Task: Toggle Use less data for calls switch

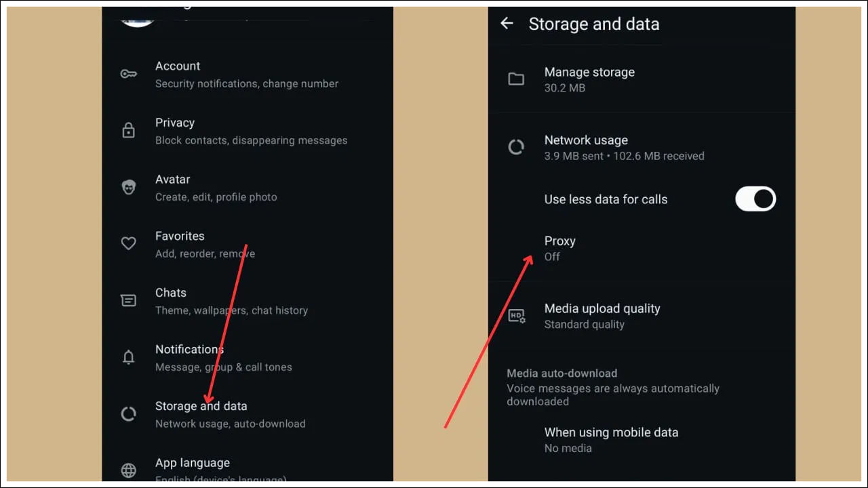Action: click(x=755, y=199)
